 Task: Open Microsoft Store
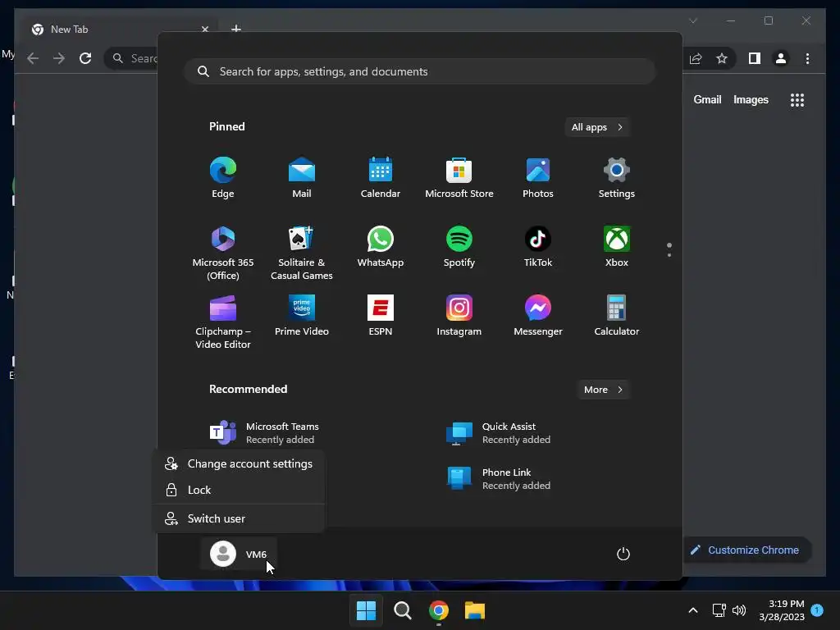(x=459, y=177)
